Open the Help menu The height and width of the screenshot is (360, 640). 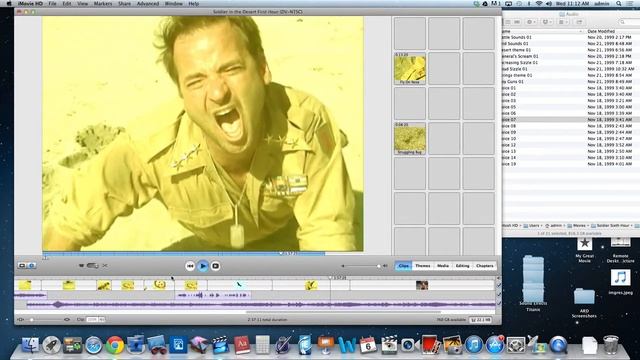click(193, 4)
